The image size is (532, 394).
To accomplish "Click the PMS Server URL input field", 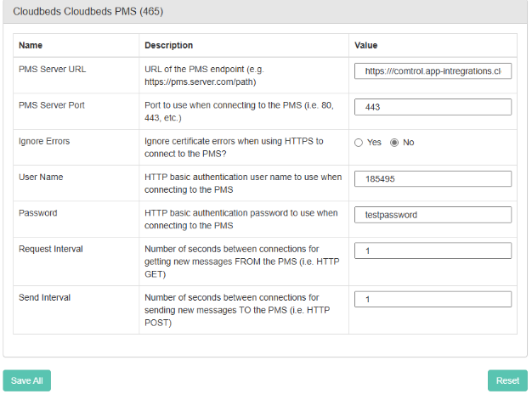I will (433, 71).
